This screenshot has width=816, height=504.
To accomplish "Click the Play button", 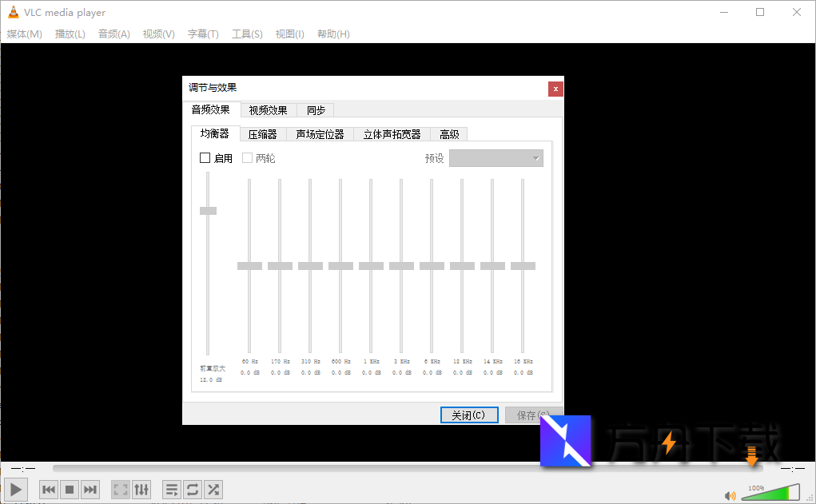I will 15,489.
